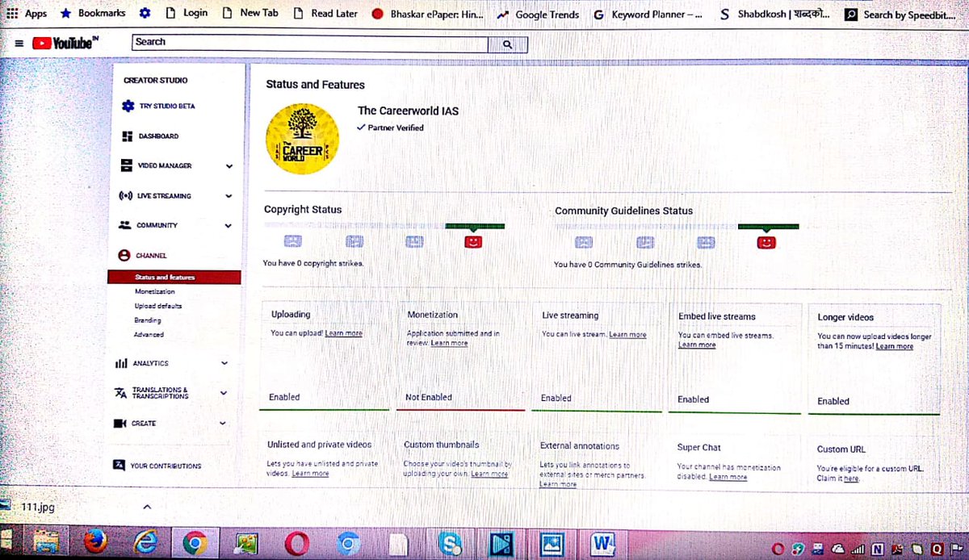Screen dimensions: 969x560
Task: Click the Monetization Not Enabled status
Action: (x=429, y=397)
